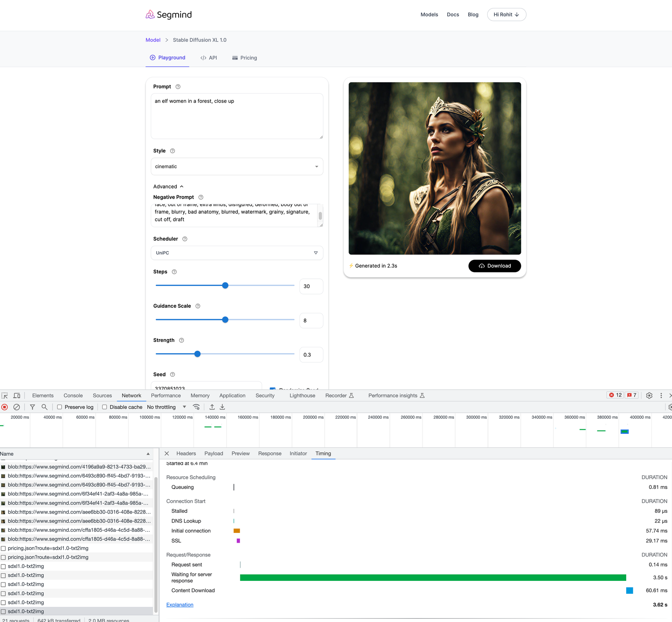Click the Explanation link
This screenshot has height=622, width=672.
[180, 605]
